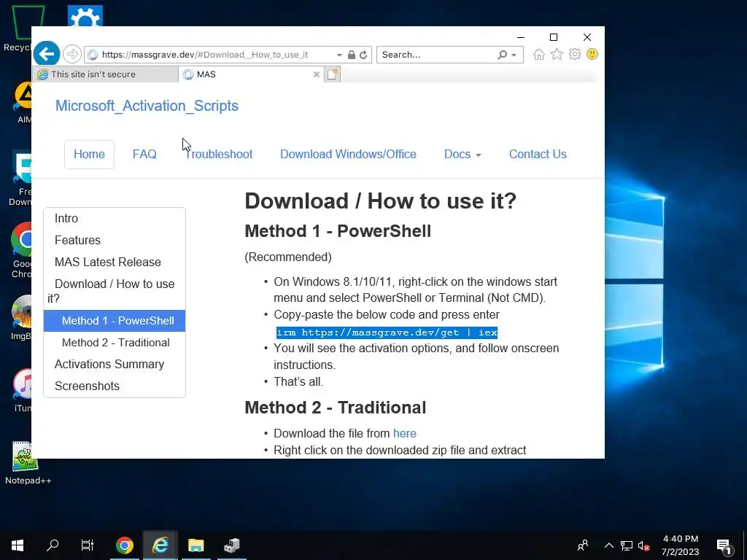This screenshot has height=560, width=747.
Task: Open the People icon in system tray
Action: point(583,545)
